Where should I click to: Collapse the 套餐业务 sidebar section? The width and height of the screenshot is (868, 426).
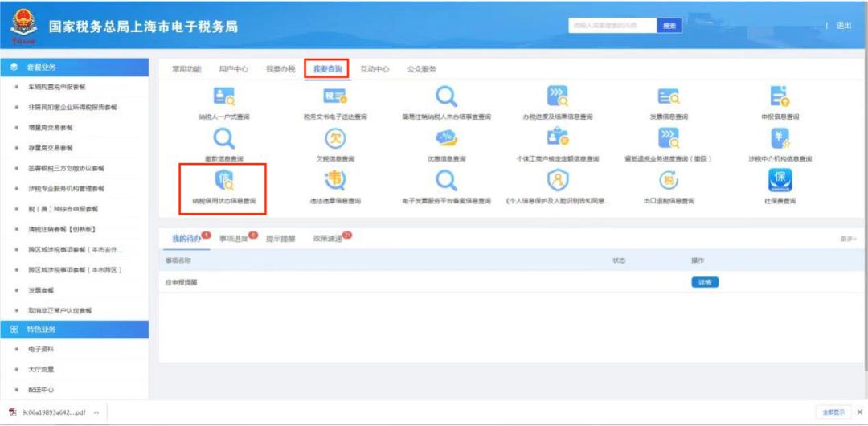pos(74,67)
